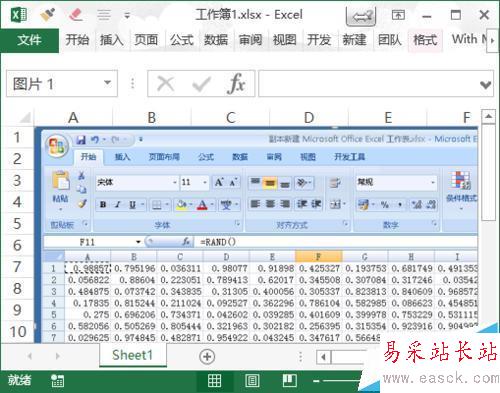The height and width of the screenshot is (393, 500).
Task: Select the 新建 ribbon tab
Action: tap(354, 40)
